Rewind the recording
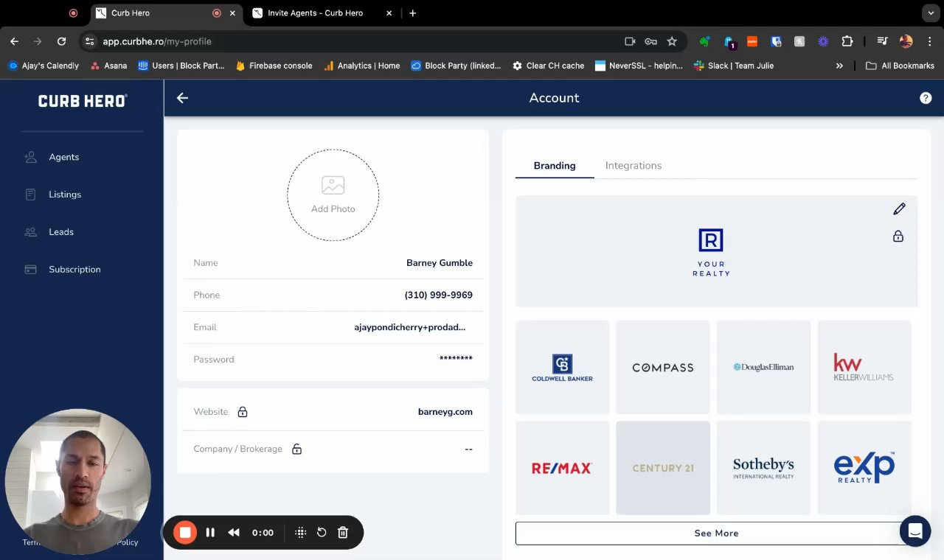The height and width of the screenshot is (560, 944). (234, 532)
